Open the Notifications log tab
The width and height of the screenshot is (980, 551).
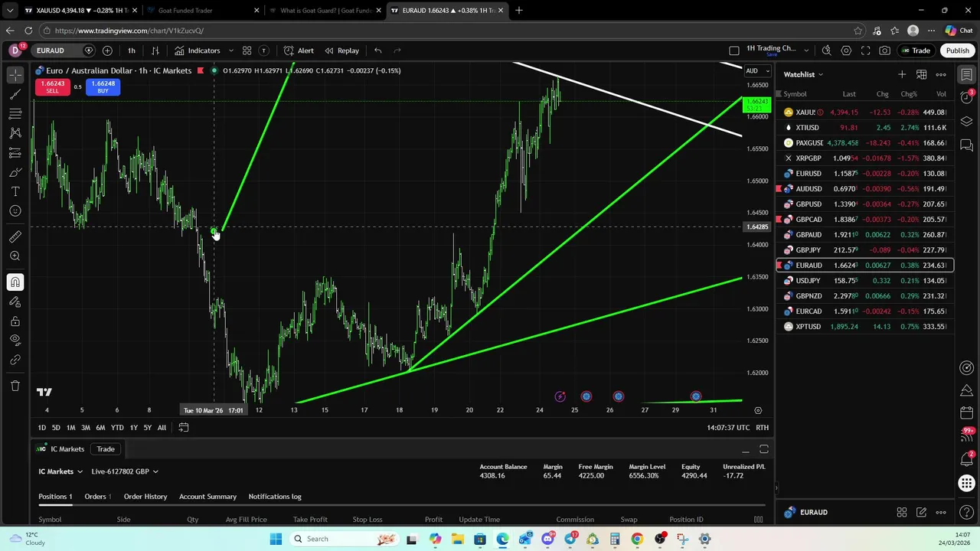(x=275, y=496)
